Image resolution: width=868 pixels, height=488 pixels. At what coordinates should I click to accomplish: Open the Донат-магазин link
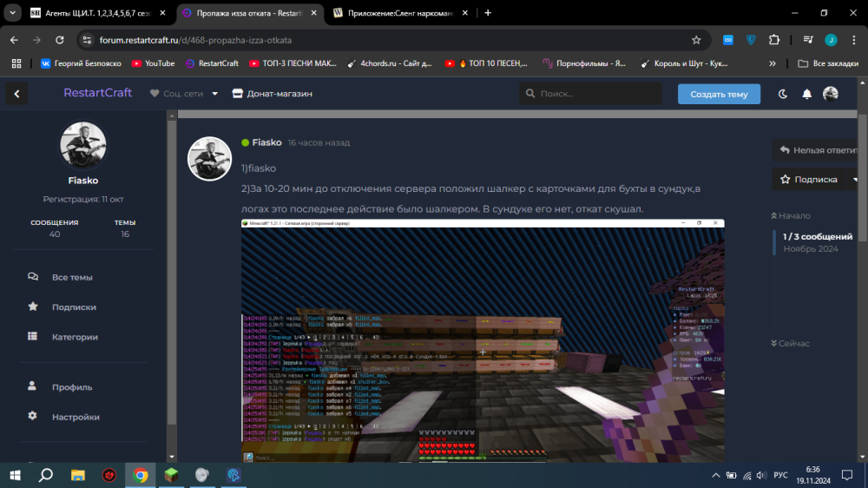coord(273,94)
